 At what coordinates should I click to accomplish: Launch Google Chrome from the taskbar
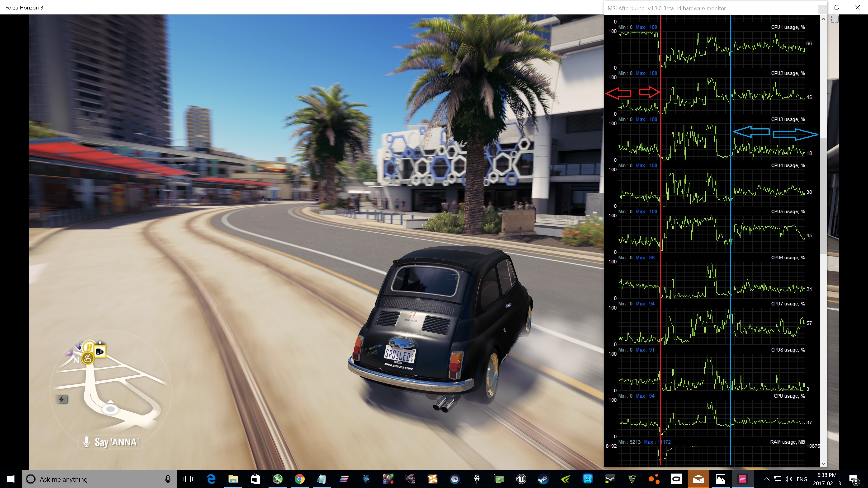tap(299, 479)
